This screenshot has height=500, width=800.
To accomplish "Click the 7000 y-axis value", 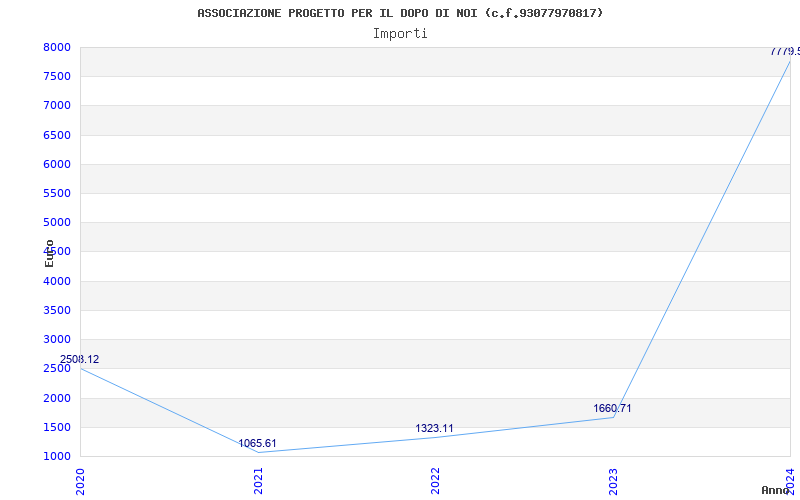I will tap(57, 106).
